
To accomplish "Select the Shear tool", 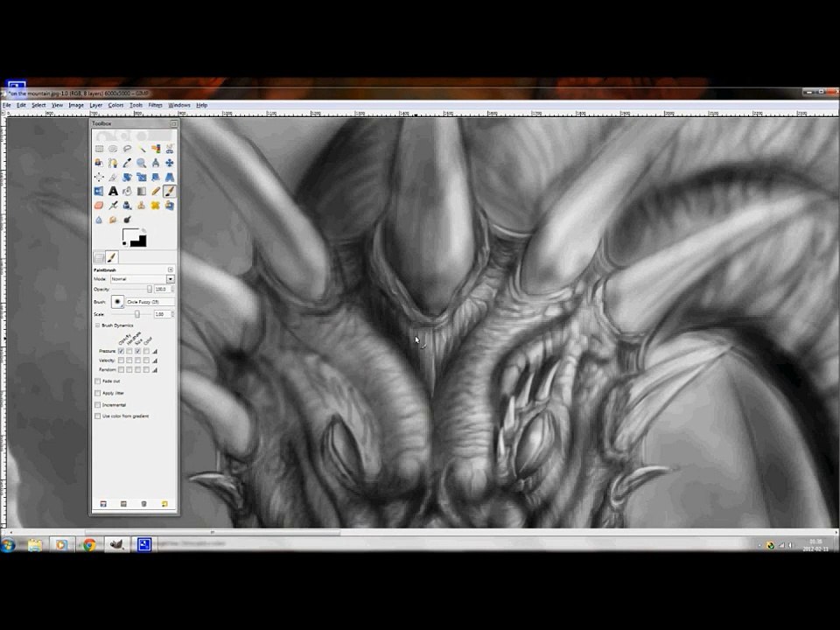I will click(x=156, y=177).
